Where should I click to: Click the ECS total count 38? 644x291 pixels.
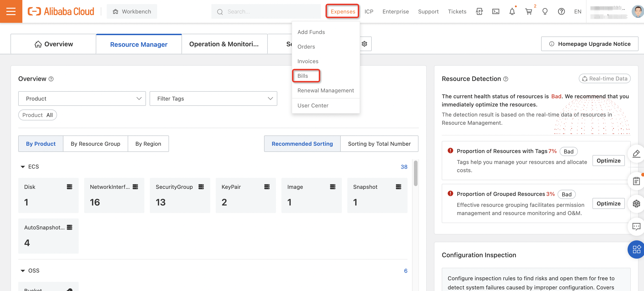404,167
